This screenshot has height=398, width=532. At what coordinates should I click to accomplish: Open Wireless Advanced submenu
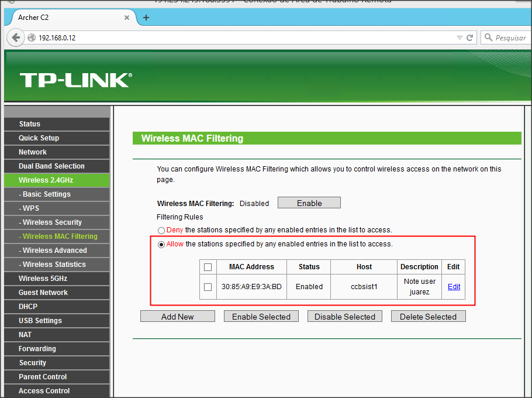click(x=57, y=251)
